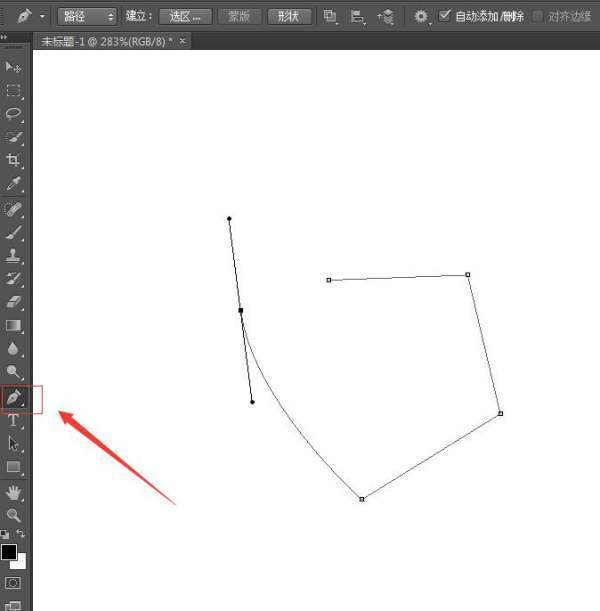
Task: Open the Pen tool preset picker
Action: tap(42, 17)
